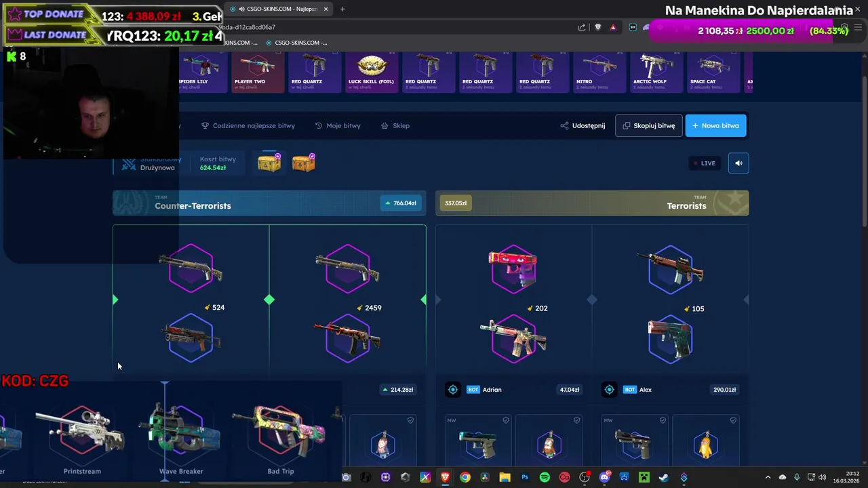Viewport: 868px width, 488px height.
Task: Click browser share page icon
Action: [581, 27]
